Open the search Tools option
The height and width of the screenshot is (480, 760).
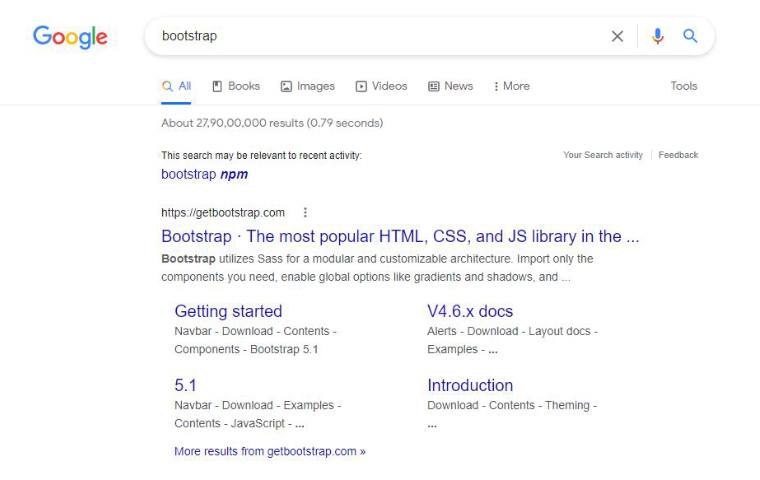[683, 86]
